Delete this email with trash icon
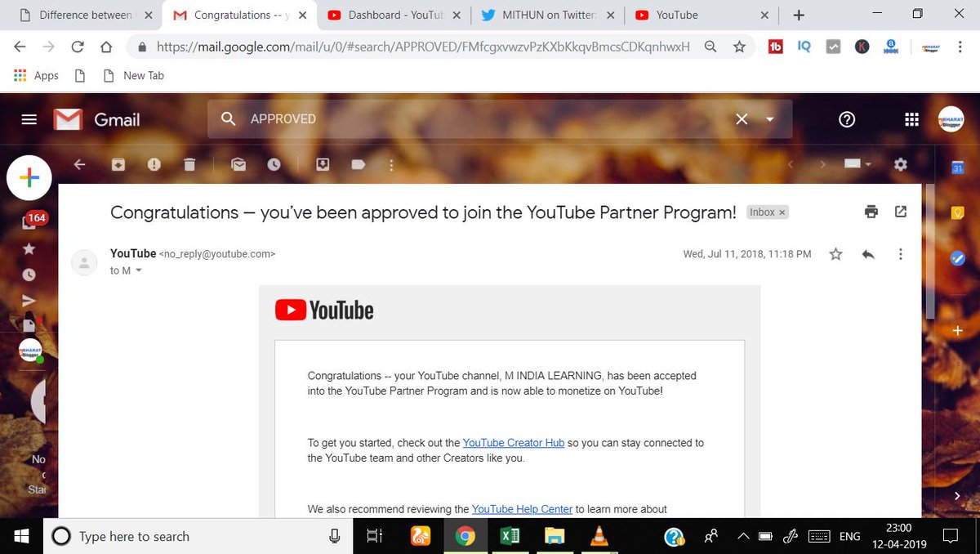Screen dimensions: 980x554 (189, 164)
